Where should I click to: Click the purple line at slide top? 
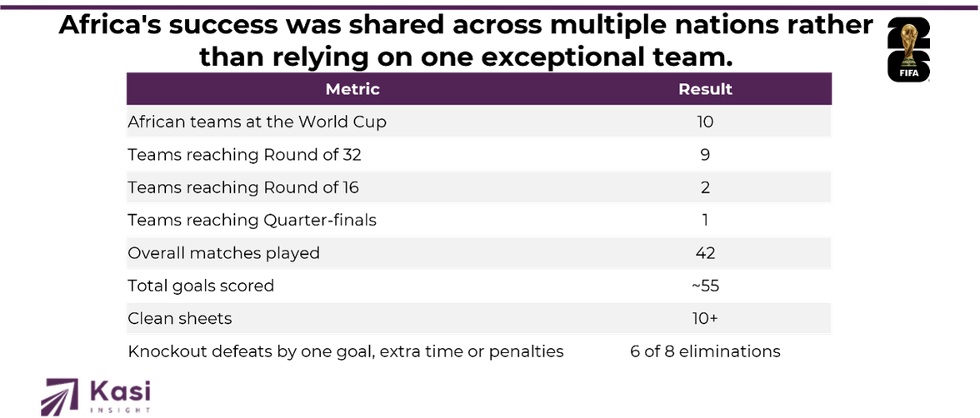pos(490,7)
